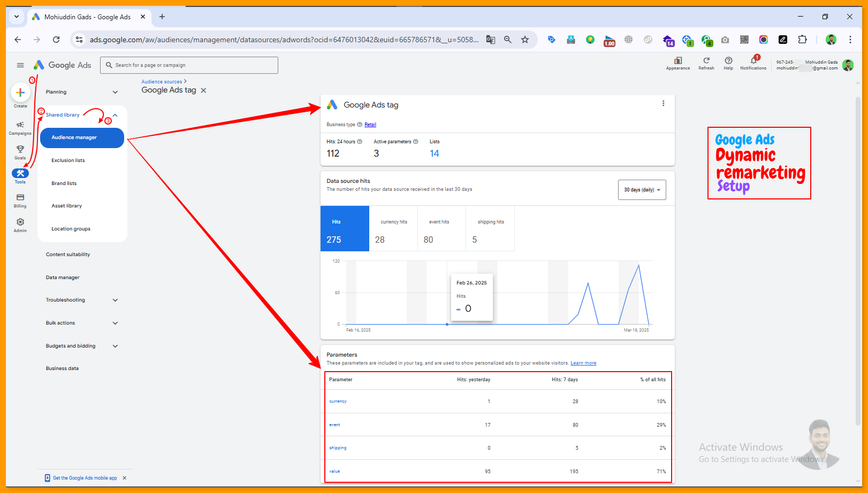The height and width of the screenshot is (493, 868).
Task: Select the Hits 275 tab
Action: click(345, 228)
